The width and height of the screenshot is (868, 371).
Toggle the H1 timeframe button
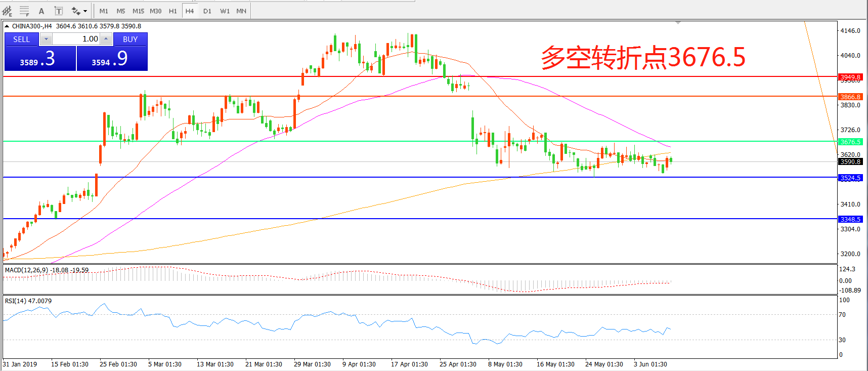point(172,11)
